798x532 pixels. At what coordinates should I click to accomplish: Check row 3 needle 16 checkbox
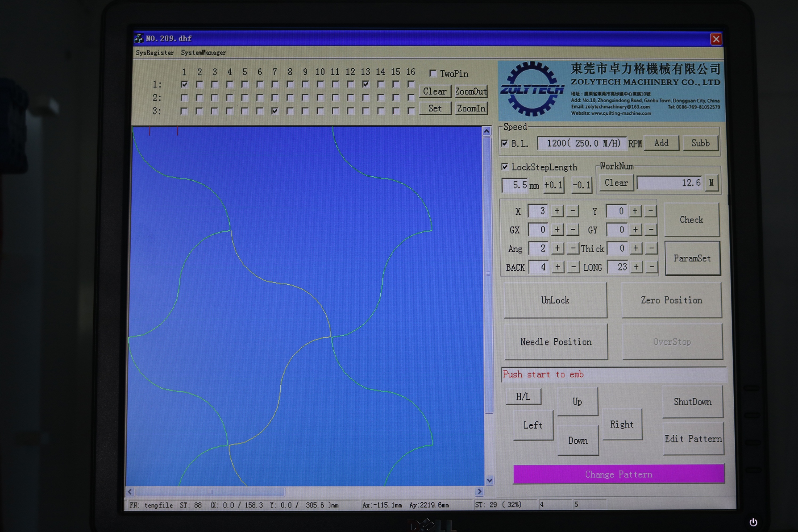(411, 111)
